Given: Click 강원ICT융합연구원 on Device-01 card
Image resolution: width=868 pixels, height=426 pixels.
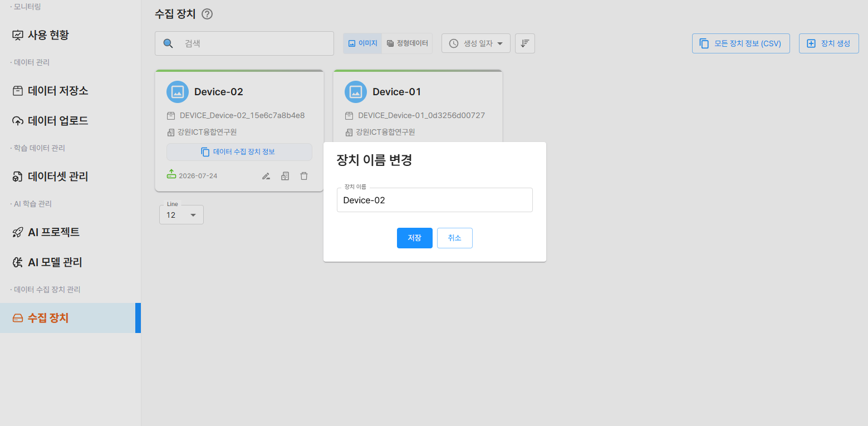Looking at the screenshot, I should click(x=385, y=133).
